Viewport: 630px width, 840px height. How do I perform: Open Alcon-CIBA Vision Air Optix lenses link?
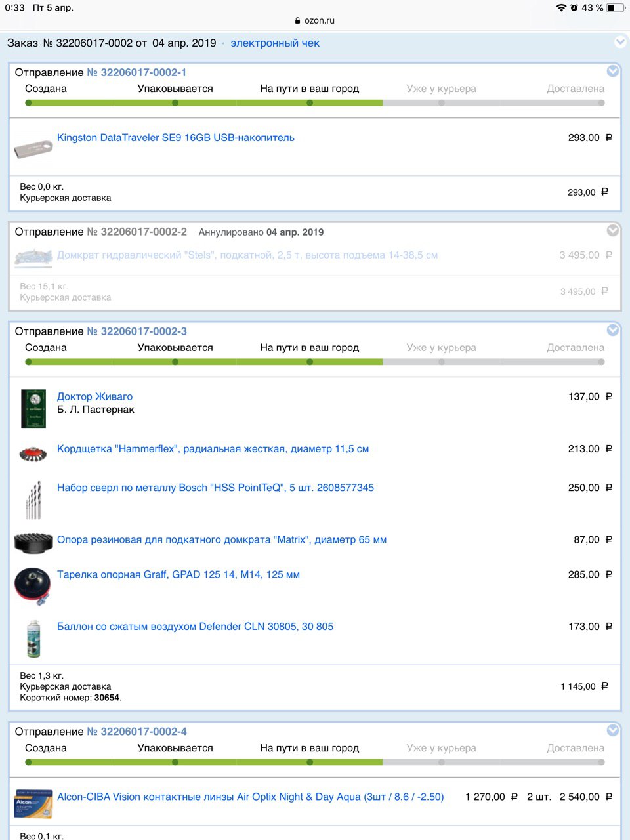point(251,797)
